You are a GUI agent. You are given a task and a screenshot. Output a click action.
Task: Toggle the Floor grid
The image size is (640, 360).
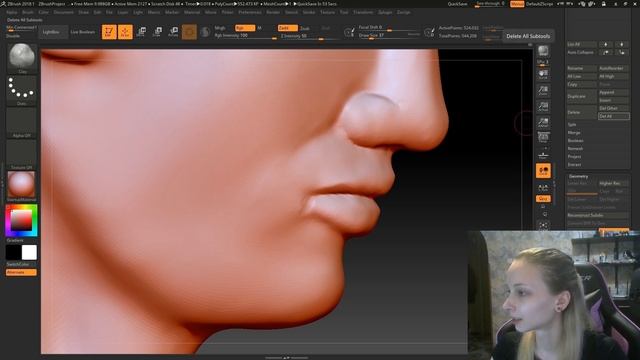pos(543,155)
